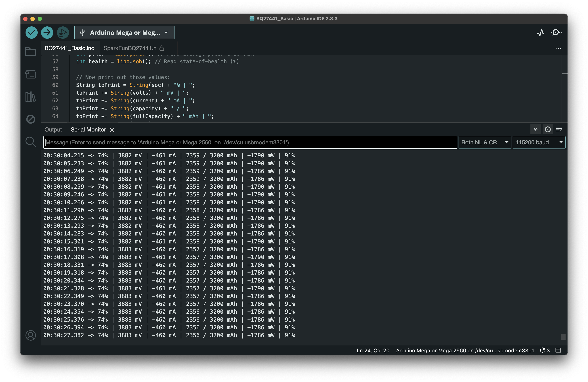
Task: Toggle autoscroll in Serial Monitor
Action: click(x=535, y=129)
